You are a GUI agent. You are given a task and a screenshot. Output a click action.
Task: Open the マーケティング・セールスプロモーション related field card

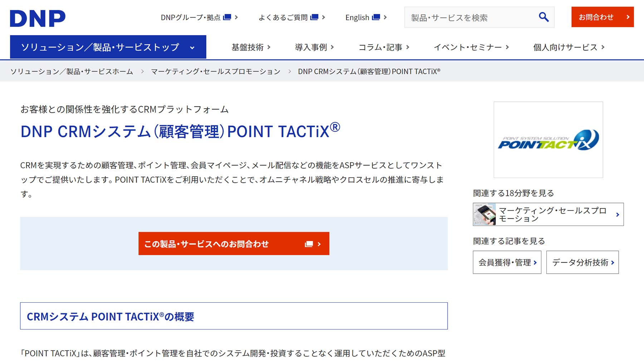coord(548,214)
